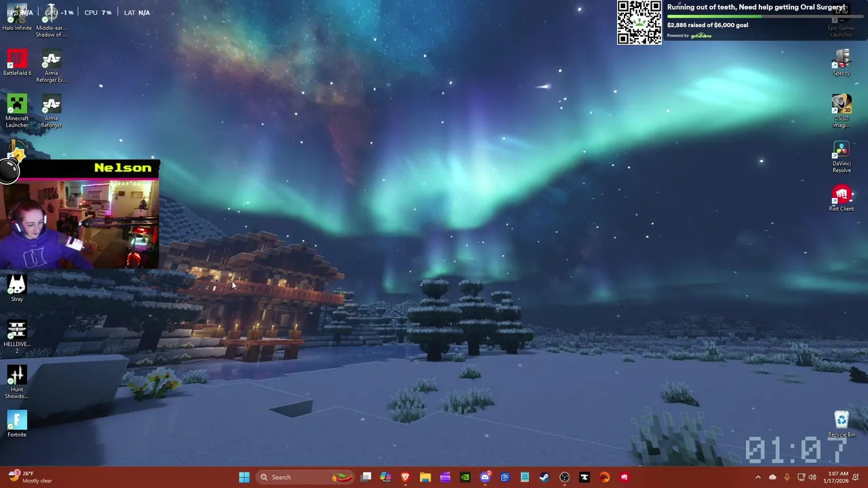Image resolution: width=868 pixels, height=488 pixels.
Task: Open Discord from the taskbar
Action: (485, 477)
